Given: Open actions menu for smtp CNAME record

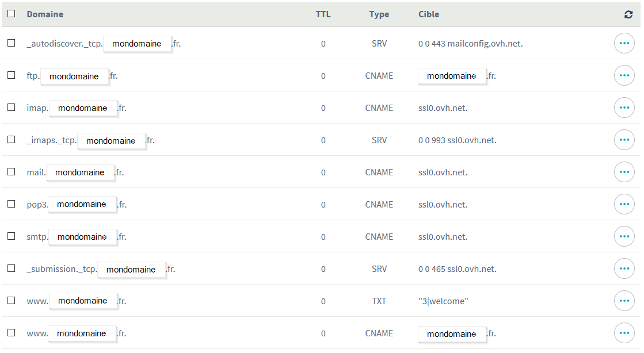Looking at the screenshot, I should coord(624,236).
